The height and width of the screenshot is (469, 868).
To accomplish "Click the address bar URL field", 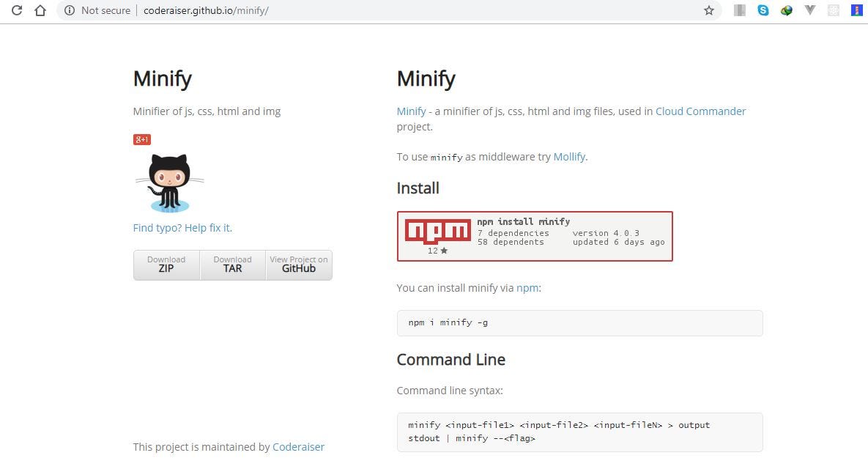I will click(387, 10).
